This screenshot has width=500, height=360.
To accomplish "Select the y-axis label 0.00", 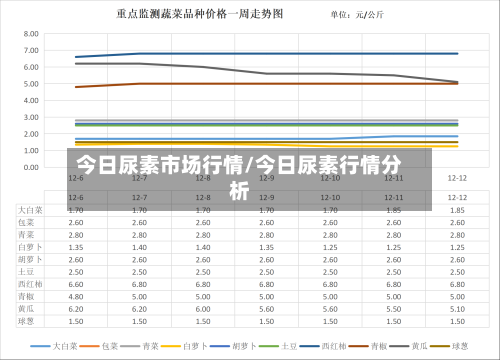I will [x=31, y=167].
